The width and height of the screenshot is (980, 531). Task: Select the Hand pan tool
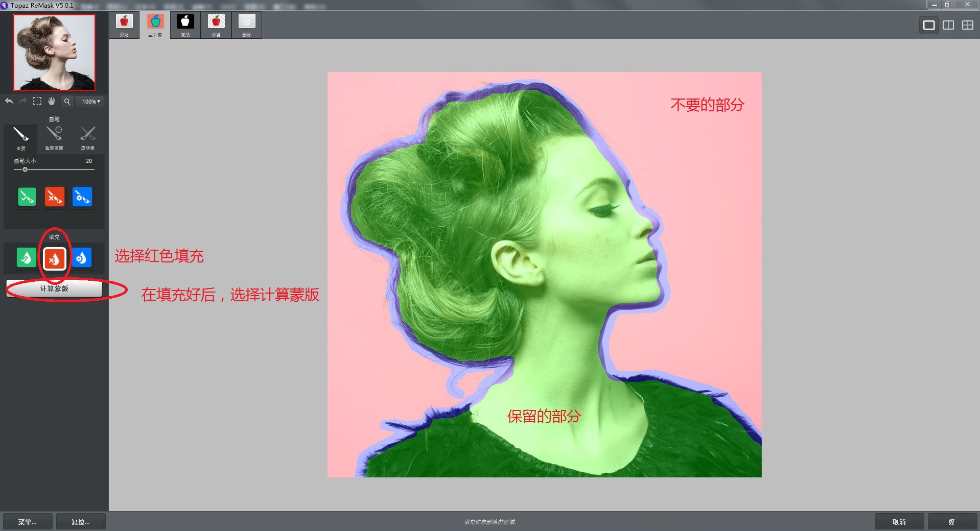[x=52, y=101]
